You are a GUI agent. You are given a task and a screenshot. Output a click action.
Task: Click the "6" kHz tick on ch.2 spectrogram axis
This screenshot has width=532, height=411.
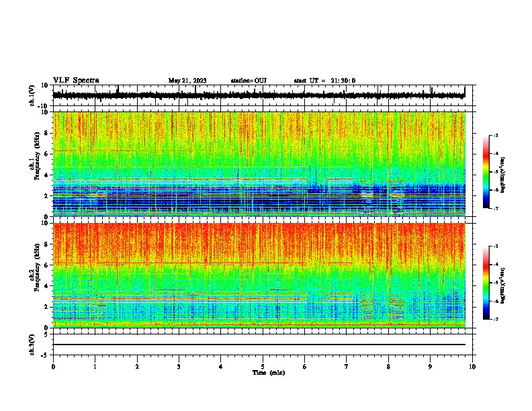pos(46,265)
